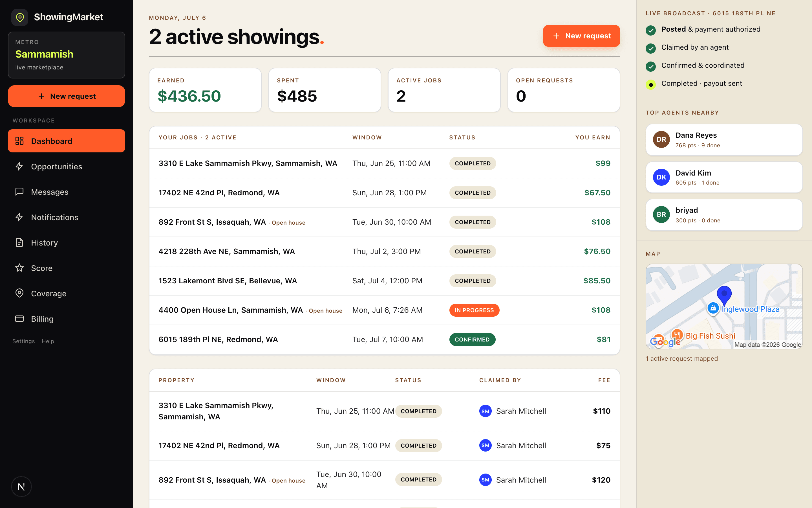Click $99 earning amount
Screen dimensions: 812x508
tap(603, 163)
